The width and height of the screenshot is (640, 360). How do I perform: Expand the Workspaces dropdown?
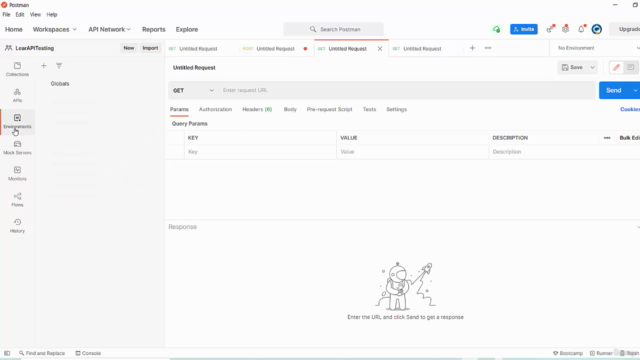pyautogui.click(x=55, y=29)
